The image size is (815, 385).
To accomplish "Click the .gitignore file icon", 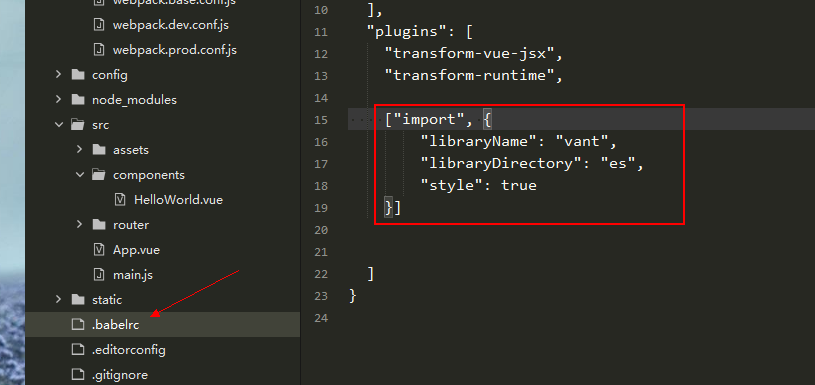I will pyautogui.click(x=78, y=375).
